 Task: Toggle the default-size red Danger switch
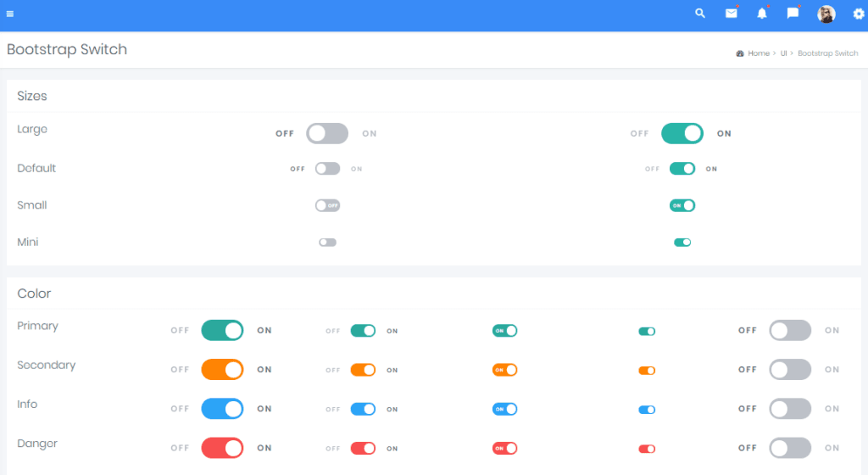point(363,449)
